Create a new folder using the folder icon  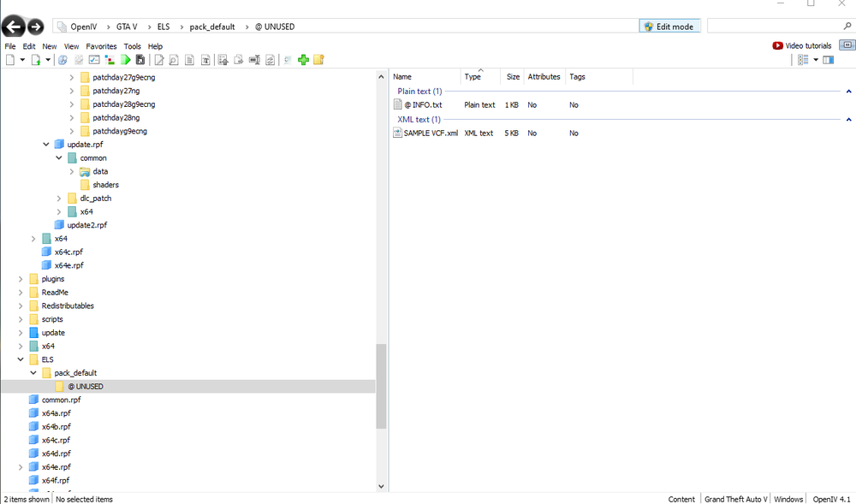(317, 59)
